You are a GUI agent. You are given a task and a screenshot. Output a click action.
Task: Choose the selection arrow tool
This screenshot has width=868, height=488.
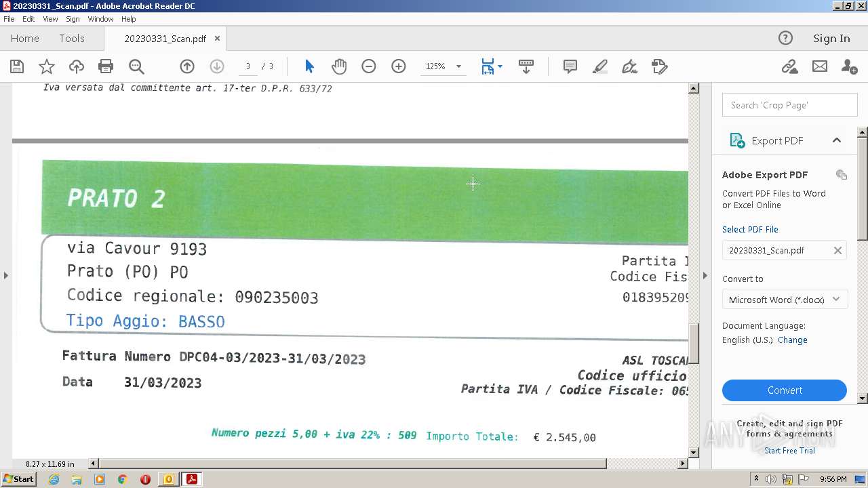click(x=309, y=66)
